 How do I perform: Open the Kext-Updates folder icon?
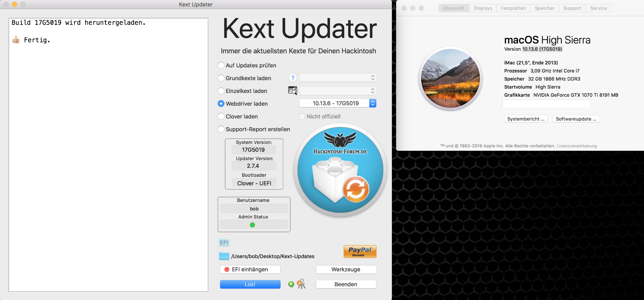(x=224, y=256)
